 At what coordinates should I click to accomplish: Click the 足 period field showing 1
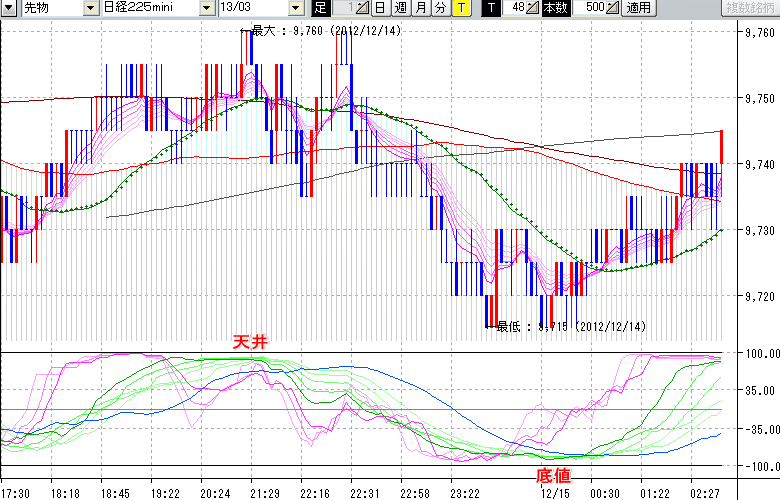343,8
